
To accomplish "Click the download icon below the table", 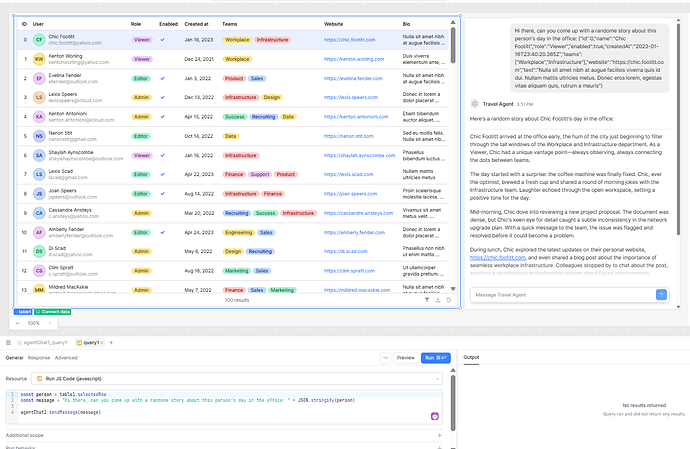I will click(x=437, y=300).
